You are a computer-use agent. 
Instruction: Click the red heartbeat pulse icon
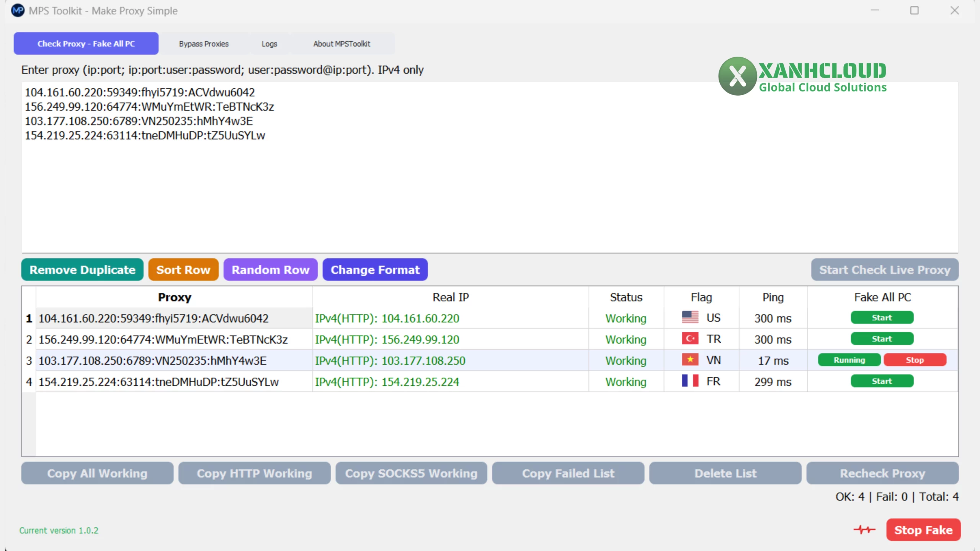tap(864, 530)
